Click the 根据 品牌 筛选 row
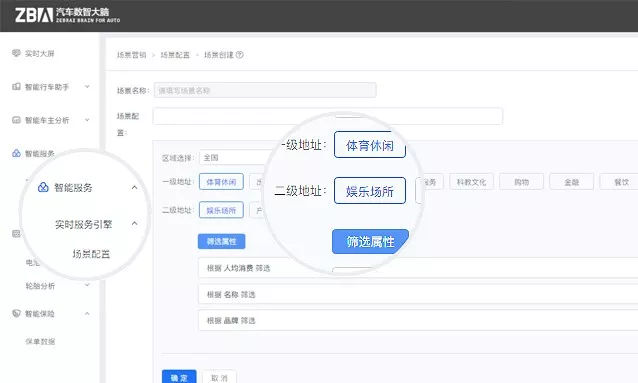 tap(418, 320)
